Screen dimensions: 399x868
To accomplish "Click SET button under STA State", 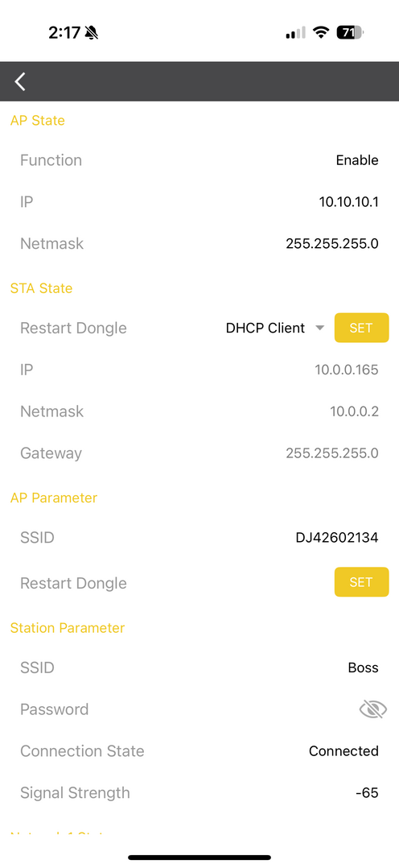I will (361, 328).
